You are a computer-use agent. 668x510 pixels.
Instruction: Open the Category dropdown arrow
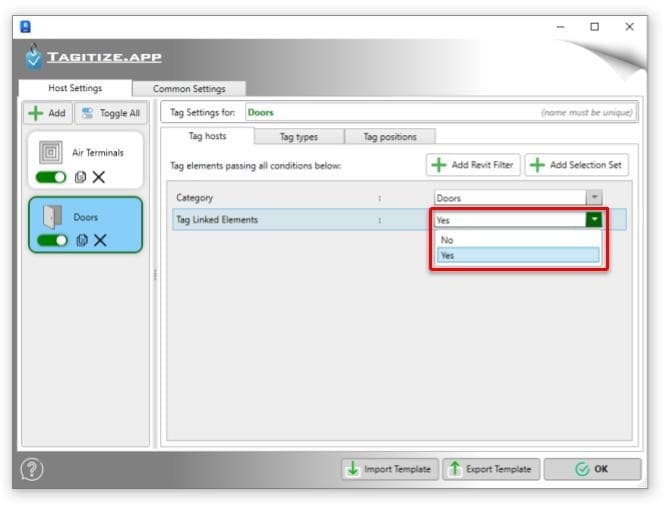[x=594, y=198]
